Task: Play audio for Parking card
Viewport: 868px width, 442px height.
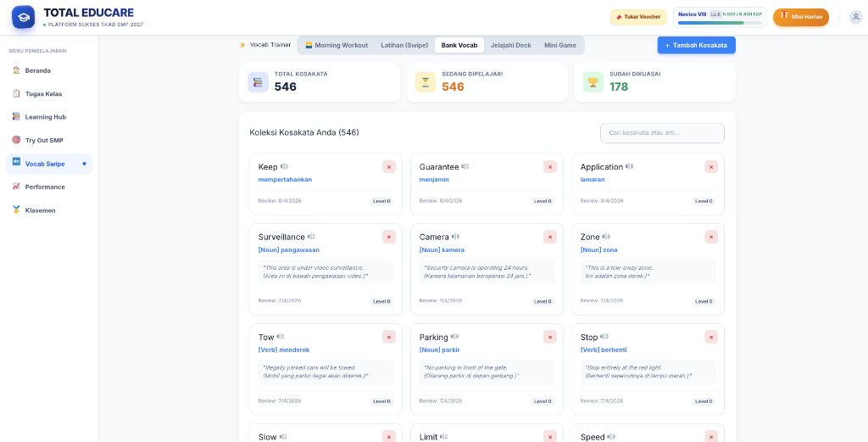Action: pyautogui.click(x=455, y=337)
